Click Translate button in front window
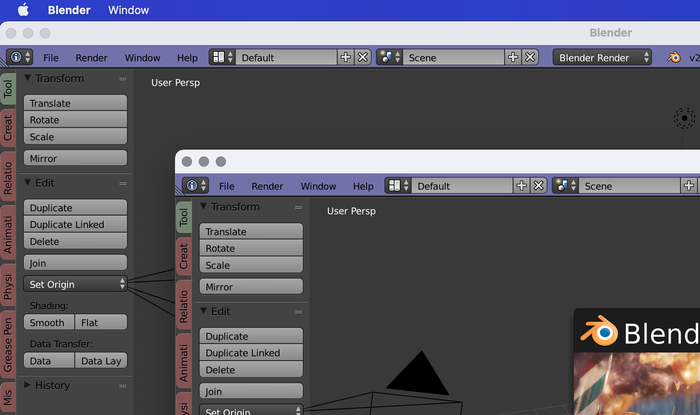 pos(251,232)
